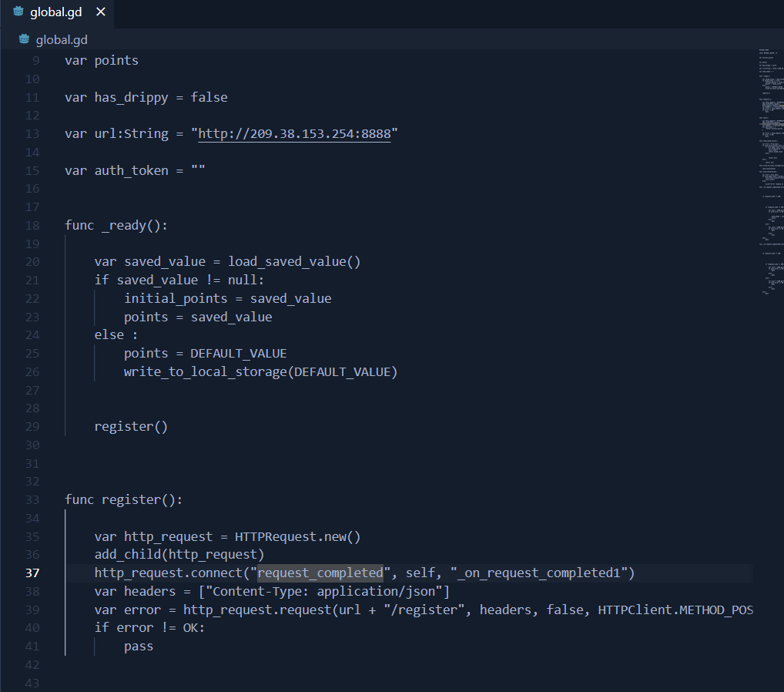Click "Content-Type: application/json" string
Image resolution: width=784 pixels, height=692 pixels.
tap(324, 591)
